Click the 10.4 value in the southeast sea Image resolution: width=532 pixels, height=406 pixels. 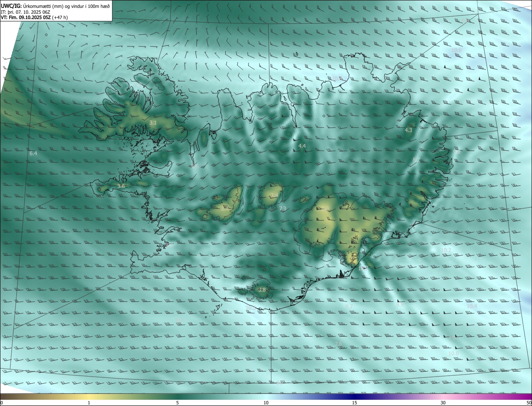point(472,306)
